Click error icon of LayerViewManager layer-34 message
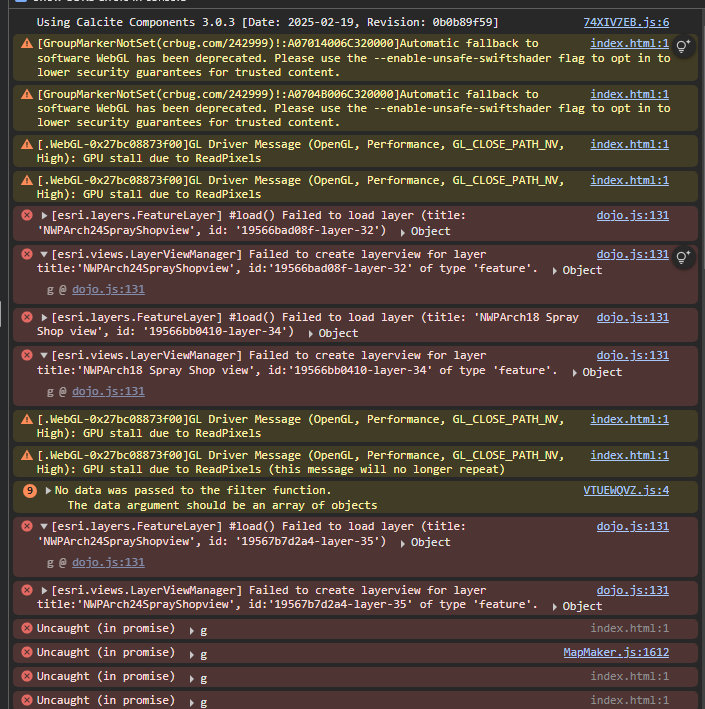 click(27, 355)
